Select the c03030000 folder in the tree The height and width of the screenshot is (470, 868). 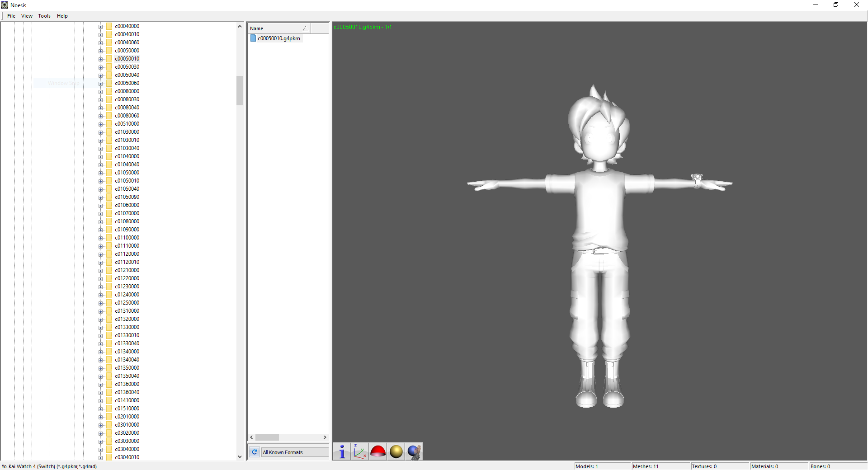click(127, 441)
